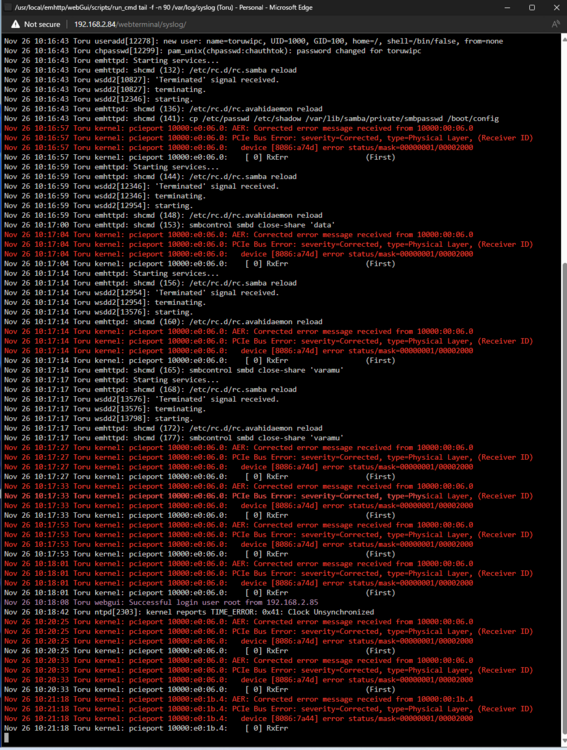Click the Read aloud icon in address bar
This screenshot has width=567, height=750.
pos(556,24)
